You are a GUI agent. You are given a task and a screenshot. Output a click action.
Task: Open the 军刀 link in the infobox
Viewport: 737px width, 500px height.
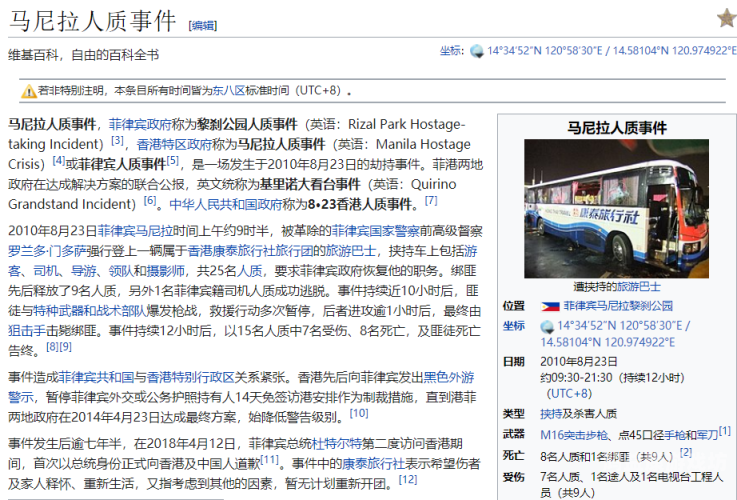coord(708,435)
